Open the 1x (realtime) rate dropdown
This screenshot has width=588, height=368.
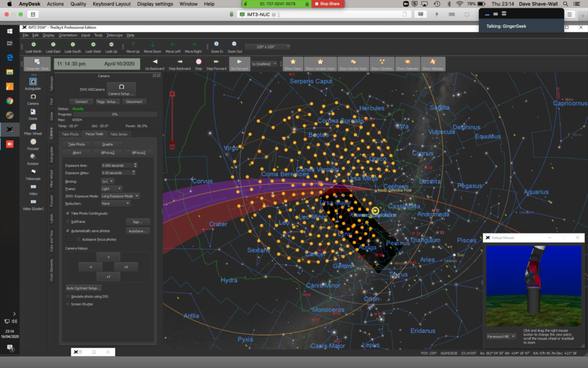[264, 64]
